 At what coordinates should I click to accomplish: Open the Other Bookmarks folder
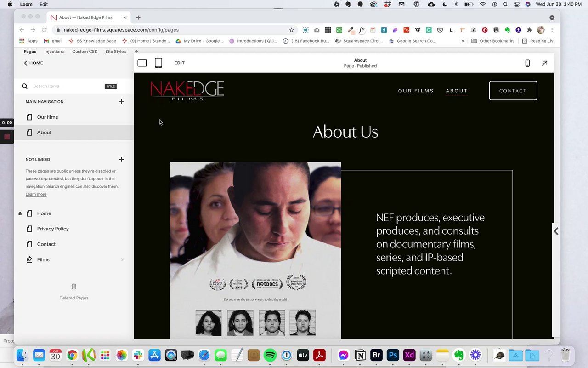pyautogui.click(x=493, y=41)
